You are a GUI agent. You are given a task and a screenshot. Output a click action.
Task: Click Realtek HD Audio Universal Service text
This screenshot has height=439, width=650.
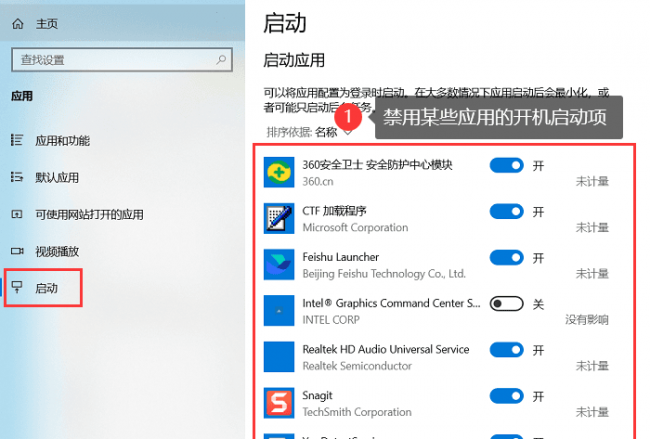(x=386, y=349)
